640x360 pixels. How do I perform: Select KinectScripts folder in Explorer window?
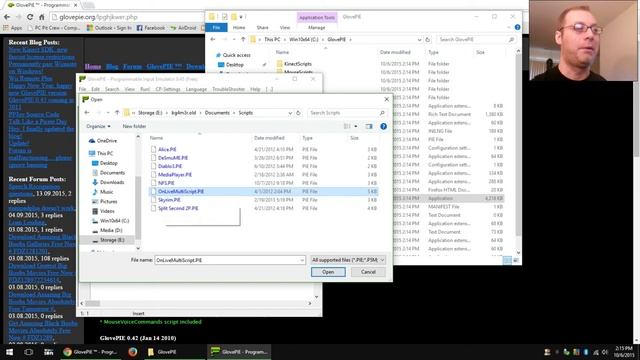(x=298, y=64)
